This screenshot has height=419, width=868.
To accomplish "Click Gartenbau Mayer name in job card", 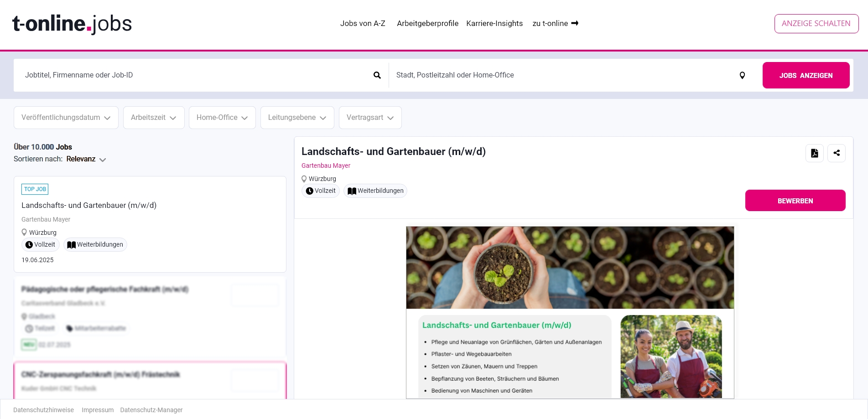I will pos(46,219).
